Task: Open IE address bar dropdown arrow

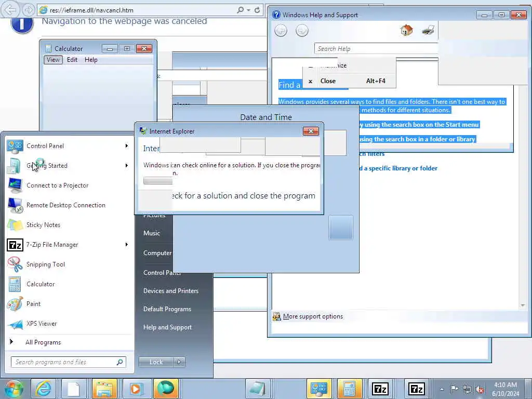Action: (249, 10)
